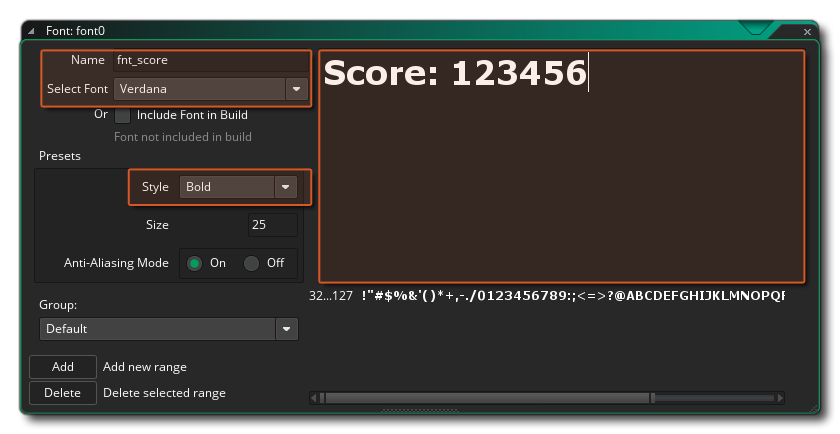Click in the Score preview text area
840x434 pixels.
point(561,166)
